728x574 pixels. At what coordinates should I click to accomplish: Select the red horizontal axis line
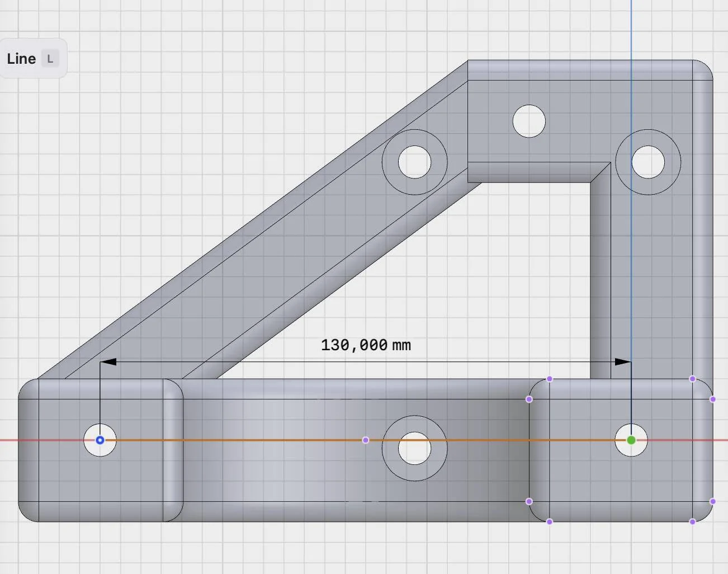coord(34,441)
